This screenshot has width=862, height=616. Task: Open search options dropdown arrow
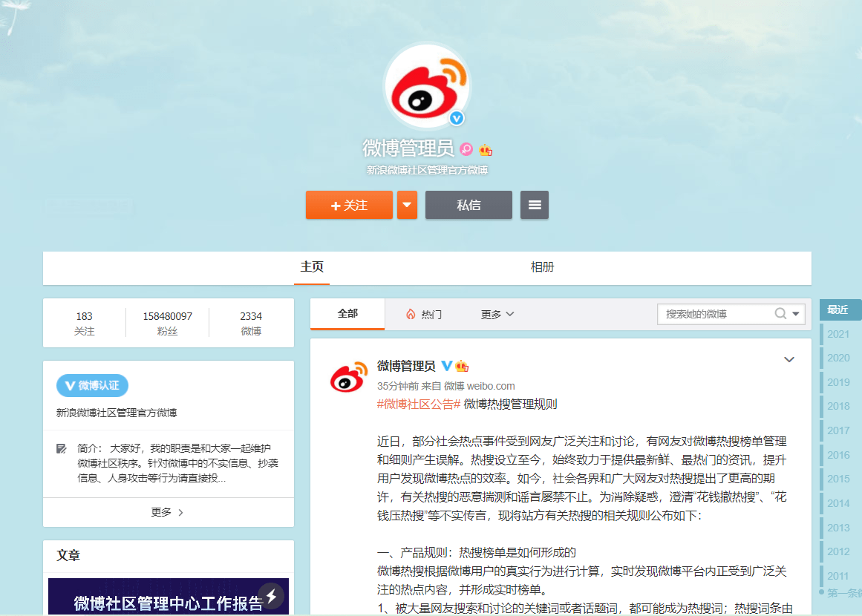point(795,314)
